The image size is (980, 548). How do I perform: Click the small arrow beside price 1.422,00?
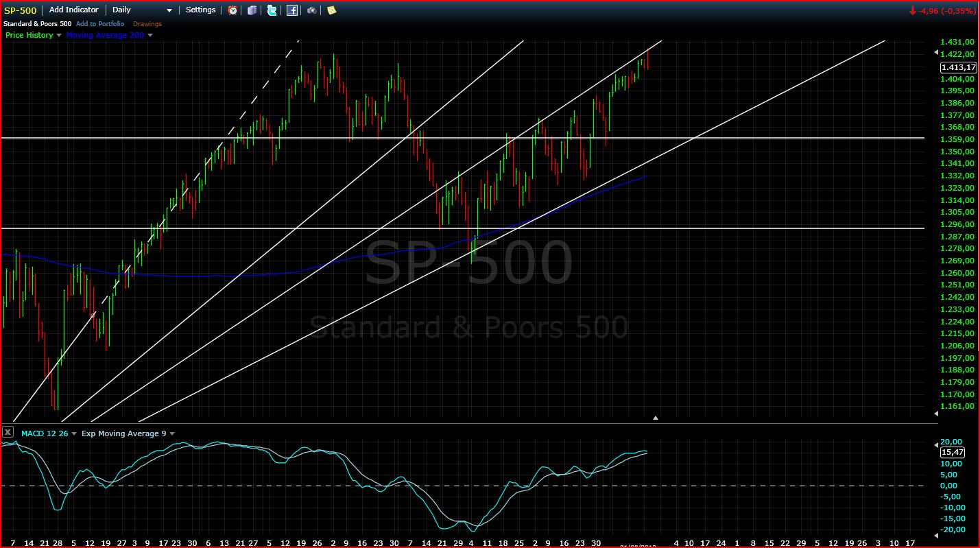pyautogui.click(x=937, y=52)
